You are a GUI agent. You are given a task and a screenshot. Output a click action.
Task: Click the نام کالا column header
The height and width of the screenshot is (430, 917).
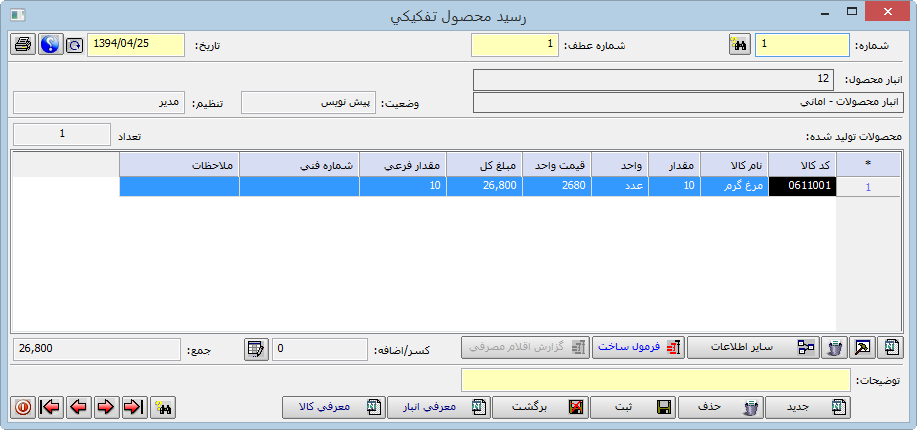point(735,166)
